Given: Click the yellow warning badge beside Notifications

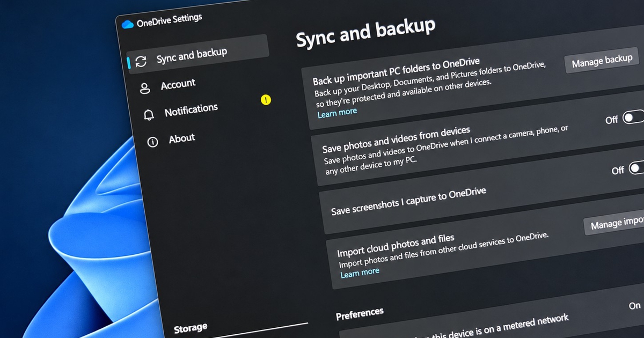Looking at the screenshot, I should 266,100.
